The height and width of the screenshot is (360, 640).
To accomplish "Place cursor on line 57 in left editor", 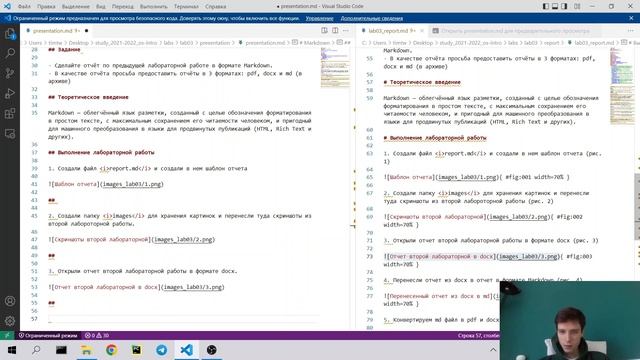I will 184,319.
